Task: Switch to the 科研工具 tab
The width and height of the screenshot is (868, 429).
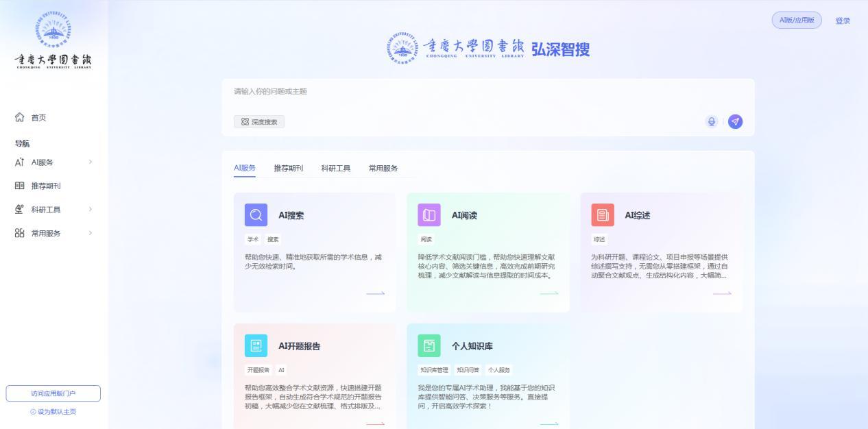Action: pyautogui.click(x=335, y=169)
